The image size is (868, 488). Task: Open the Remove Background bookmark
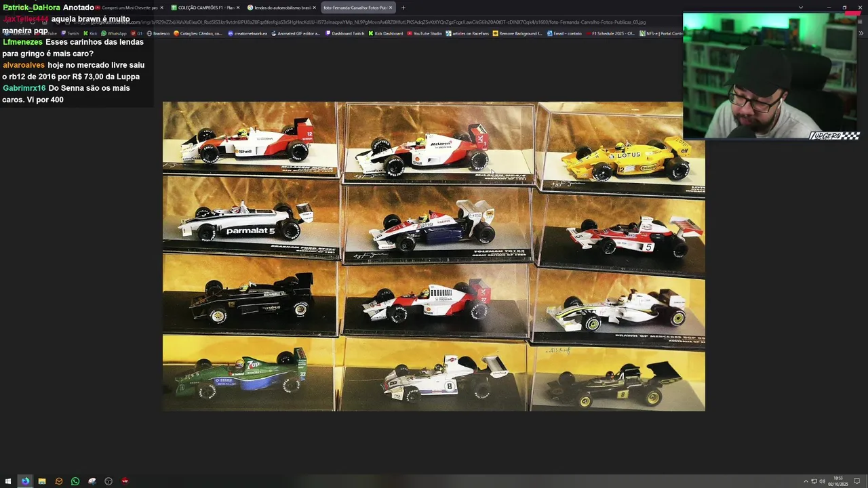[x=517, y=33]
